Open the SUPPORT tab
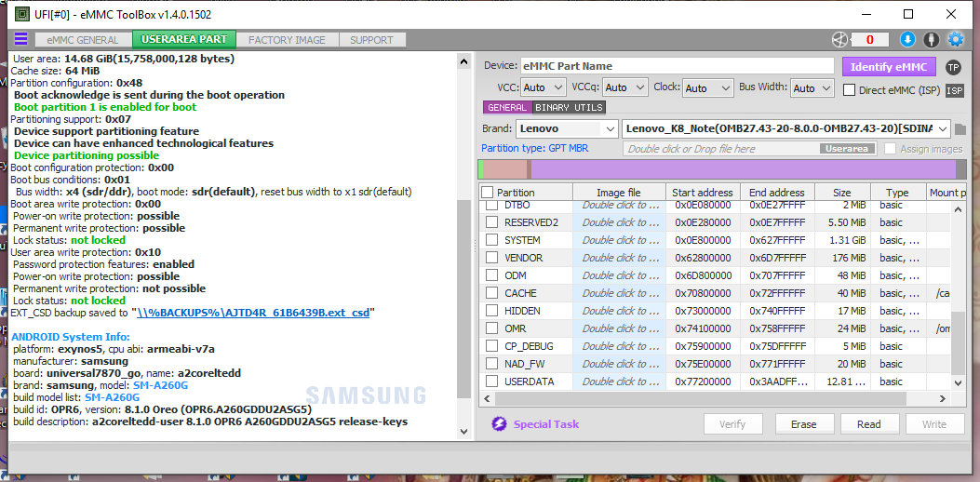980x482 pixels. pyautogui.click(x=371, y=40)
